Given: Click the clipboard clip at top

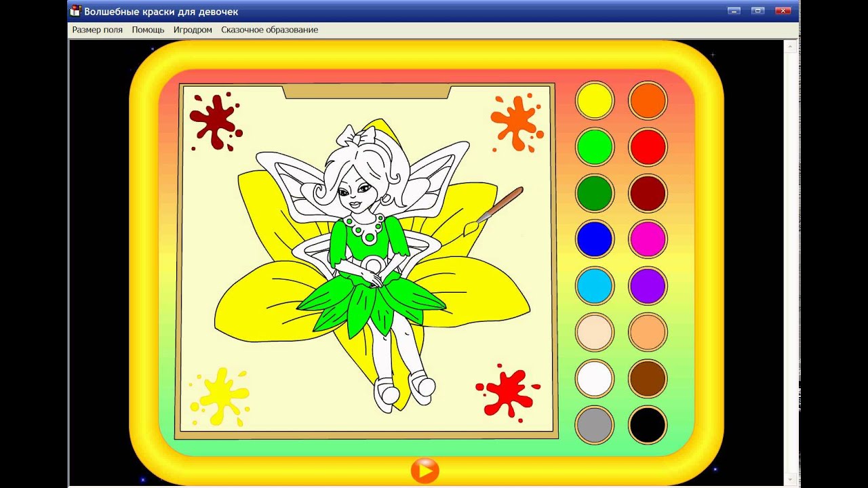Looking at the screenshot, I should pos(367,91).
